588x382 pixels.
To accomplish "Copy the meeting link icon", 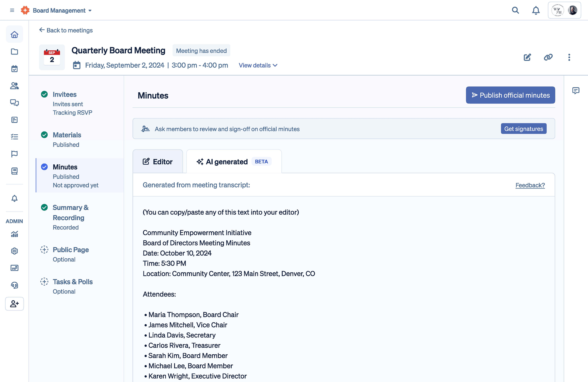I will (x=548, y=57).
